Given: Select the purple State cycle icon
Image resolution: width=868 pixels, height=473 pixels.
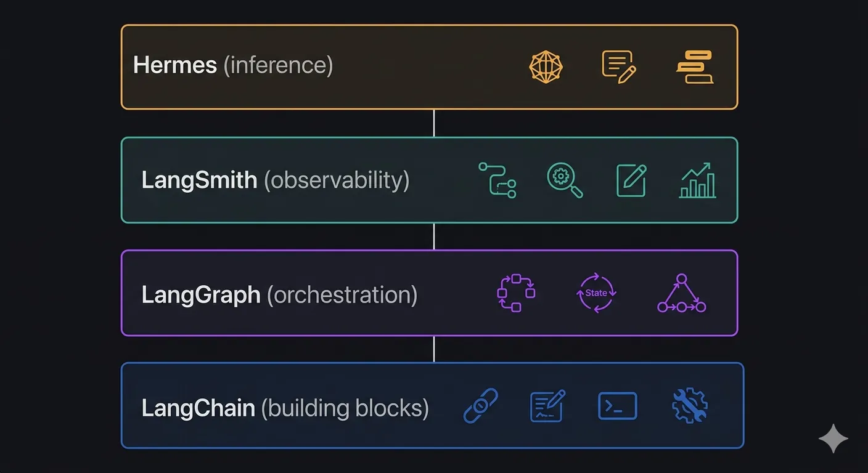Looking at the screenshot, I should tap(596, 293).
